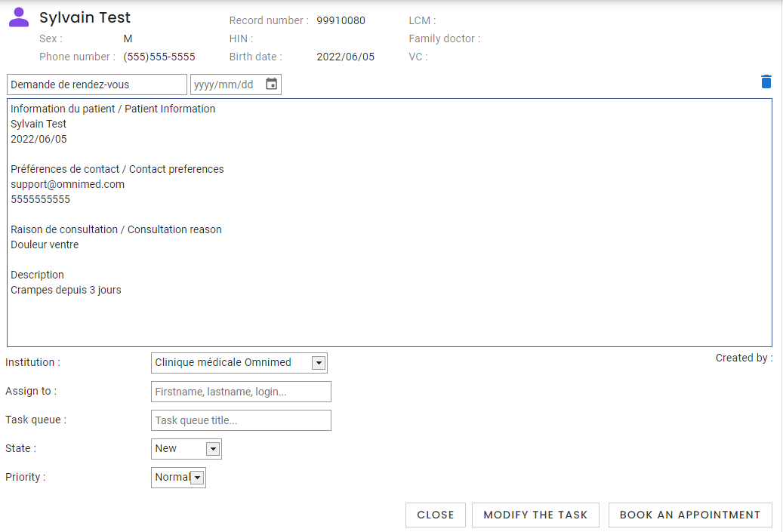Image resolution: width=783 pixels, height=532 pixels.
Task: Click the Task queue title field
Action: click(x=241, y=420)
